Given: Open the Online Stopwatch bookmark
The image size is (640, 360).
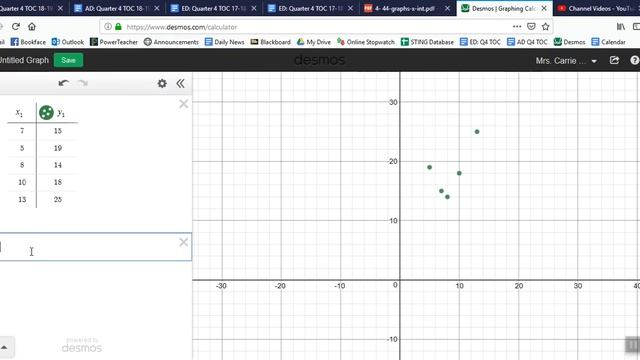Looking at the screenshot, I should coord(366,42).
